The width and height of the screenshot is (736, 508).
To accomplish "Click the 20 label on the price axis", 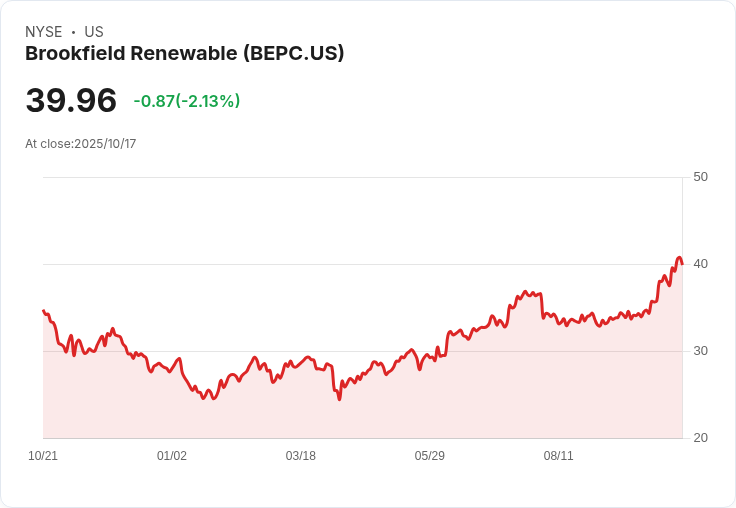I will [x=700, y=438].
